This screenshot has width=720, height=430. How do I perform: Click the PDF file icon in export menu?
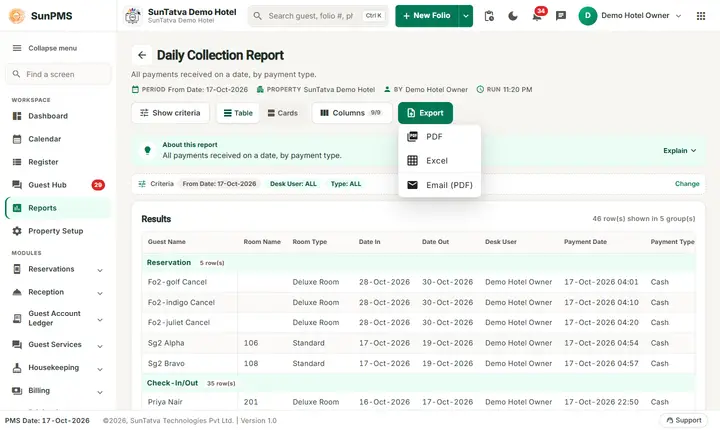[412, 136]
